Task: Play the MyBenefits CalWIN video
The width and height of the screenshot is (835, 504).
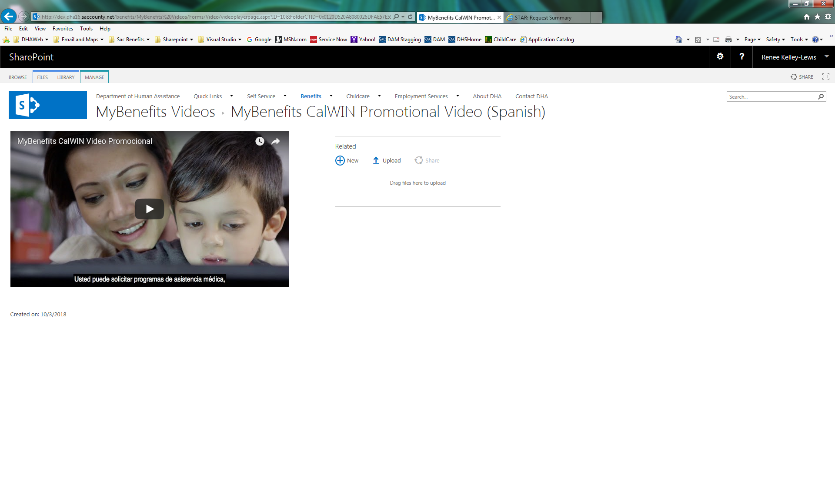Action: [x=149, y=209]
